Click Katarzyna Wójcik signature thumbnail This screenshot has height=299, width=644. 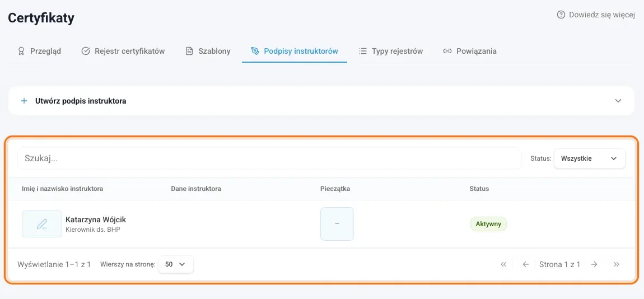click(42, 224)
